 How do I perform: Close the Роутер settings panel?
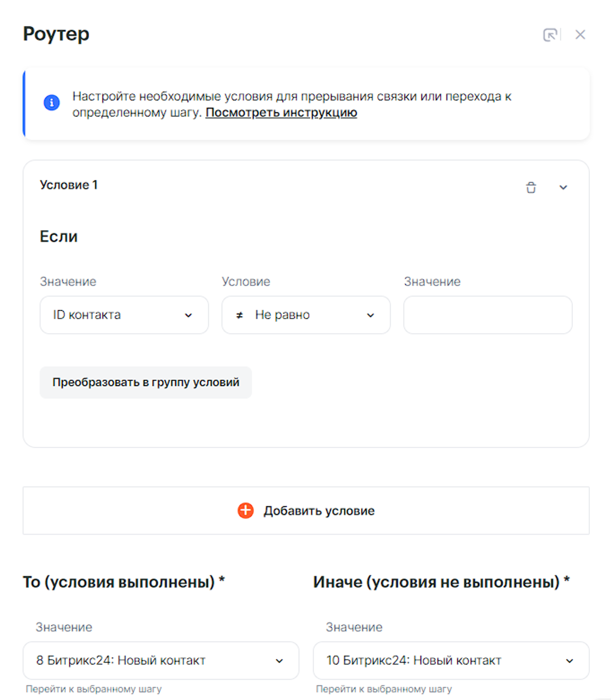(580, 35)
